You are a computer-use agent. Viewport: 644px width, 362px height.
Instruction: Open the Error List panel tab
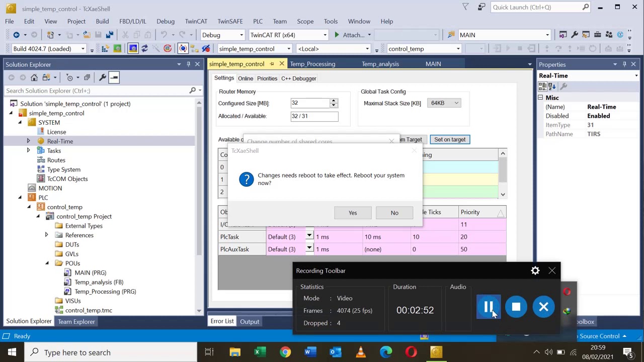(222, 322)
